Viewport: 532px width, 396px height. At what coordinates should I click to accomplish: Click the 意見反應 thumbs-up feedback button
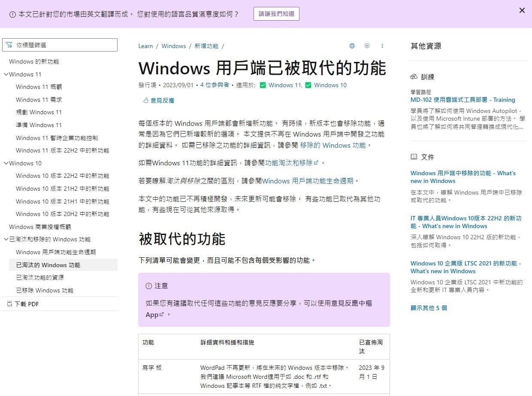[x=158, y=101]
